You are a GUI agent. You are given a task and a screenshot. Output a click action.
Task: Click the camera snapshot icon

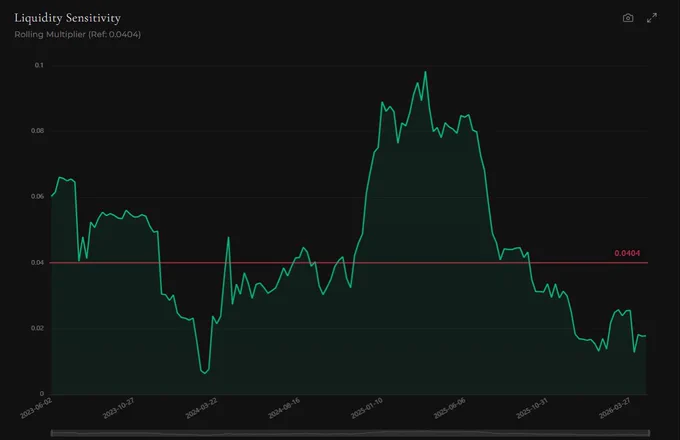pyautogui.click(x=628, y=18)
